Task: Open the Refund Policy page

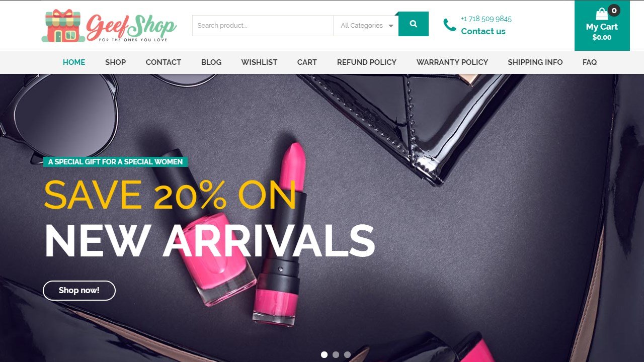Action: pyautogui.click(x=367, y=62)
